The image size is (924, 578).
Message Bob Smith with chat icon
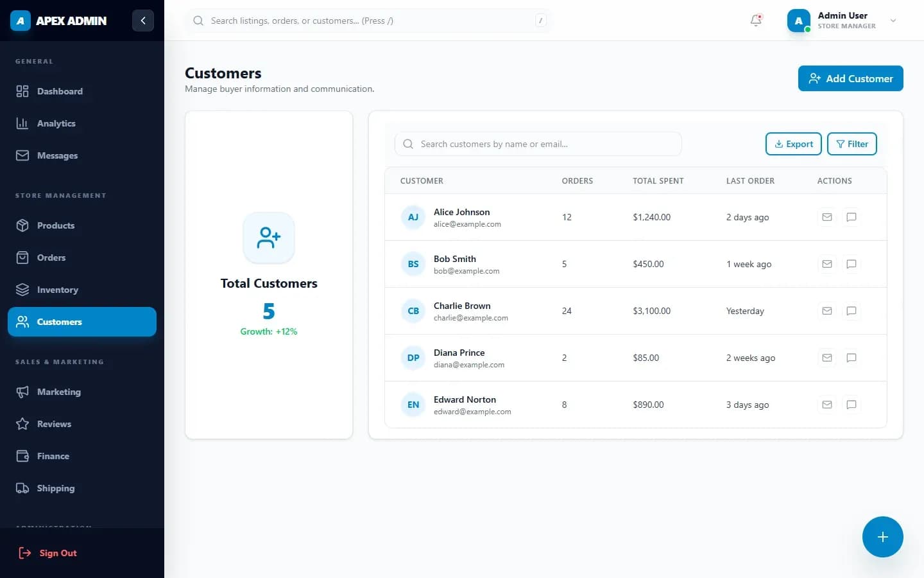click(851, 264)
